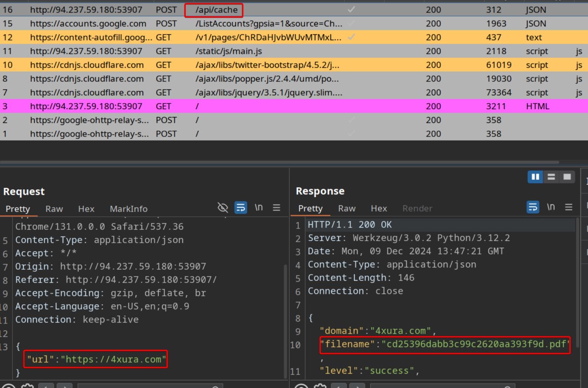The width and height of the screenshot is (588, 388).
Task: Switch Request view to the Raw tab
Action: (x=54, y=209)
